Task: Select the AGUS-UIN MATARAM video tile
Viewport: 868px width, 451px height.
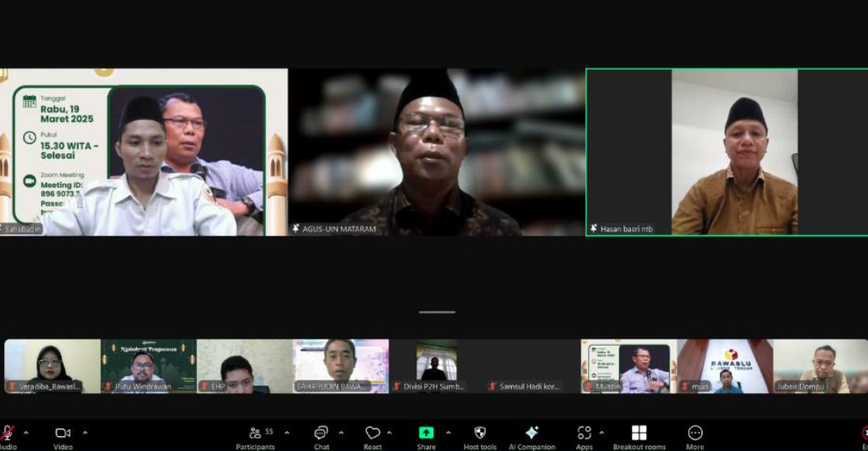Action: (436, 152)
